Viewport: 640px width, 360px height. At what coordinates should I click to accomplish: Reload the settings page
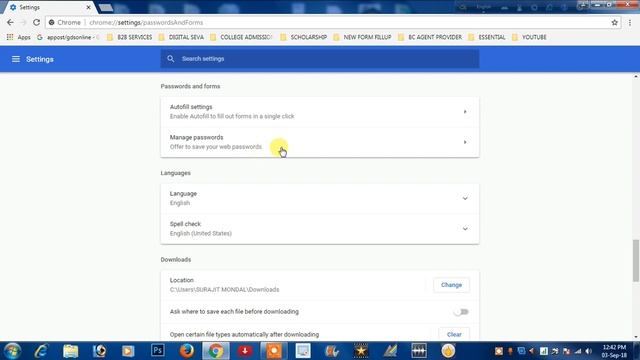click(x=36, y=22)
